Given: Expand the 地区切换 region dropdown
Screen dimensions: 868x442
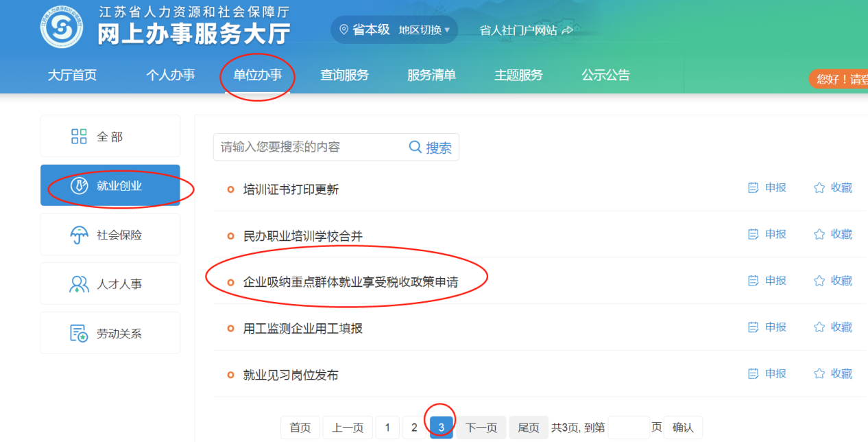Looking at the screenshot, I should click(x=424, y=30).
